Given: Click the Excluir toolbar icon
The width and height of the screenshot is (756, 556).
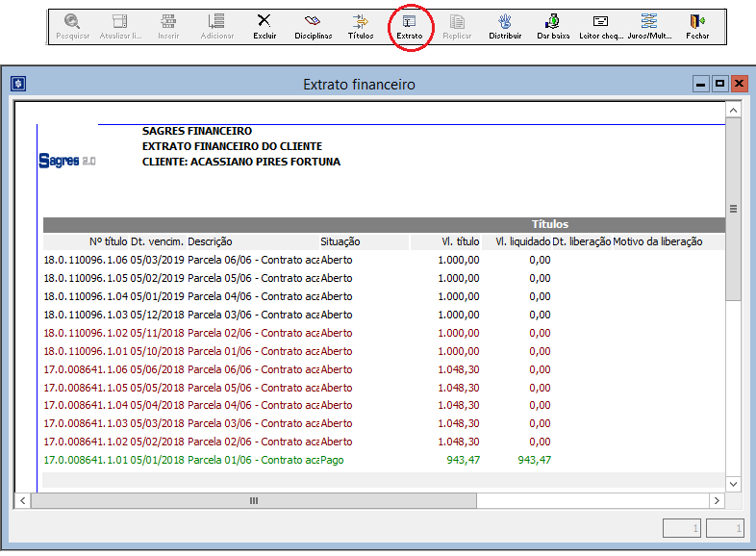Looking at the screenshot, I should click(265, 25).
